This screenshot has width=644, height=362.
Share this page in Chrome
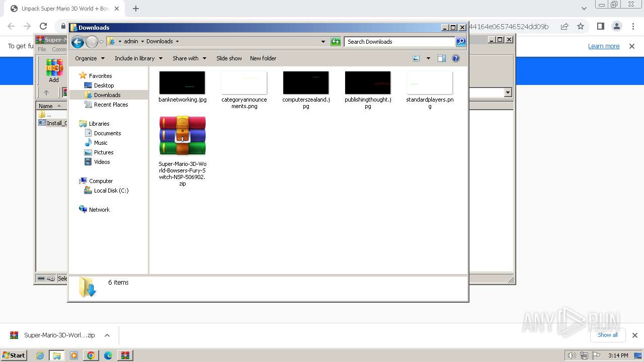tap(565, 26)
